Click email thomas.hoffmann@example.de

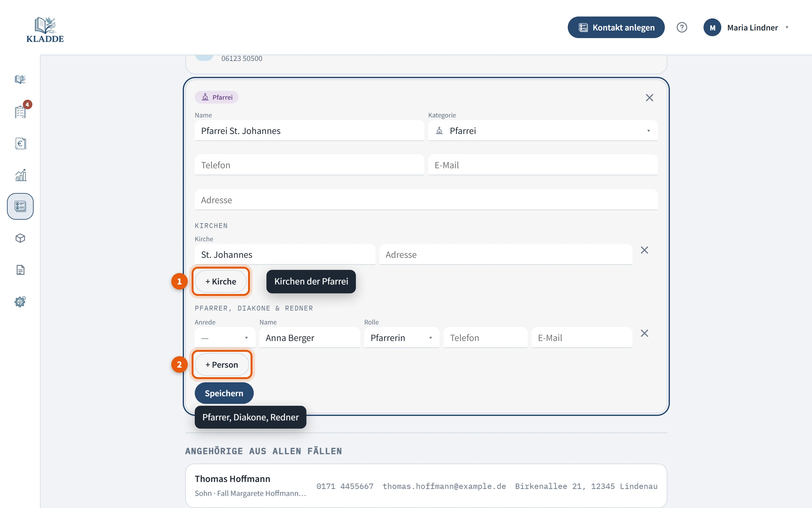(x=444, y=486)
